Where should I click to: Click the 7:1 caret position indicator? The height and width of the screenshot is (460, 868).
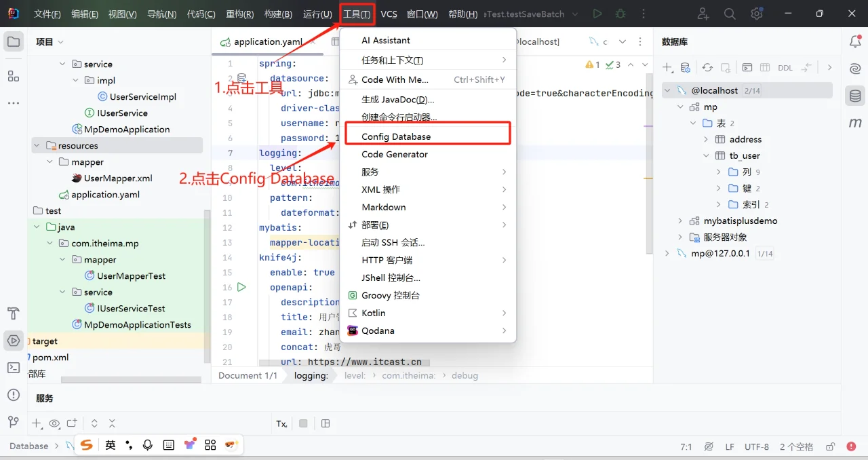point(686,446)
